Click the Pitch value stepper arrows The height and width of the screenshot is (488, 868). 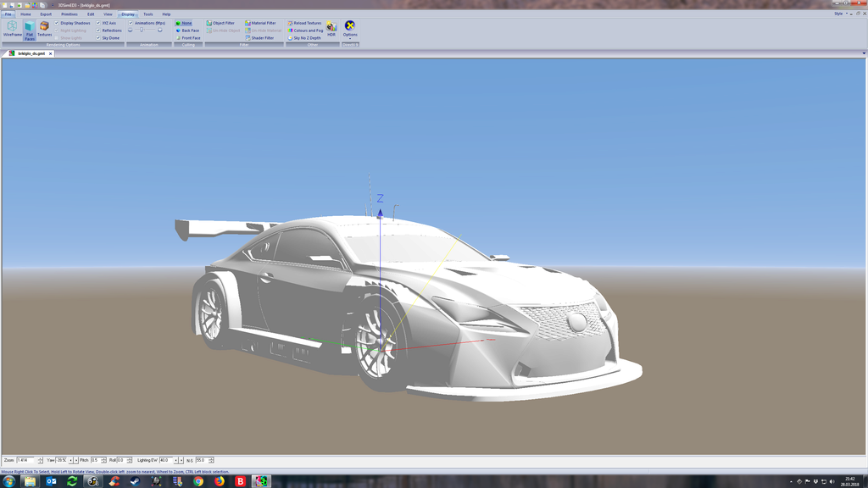click(x=103, y=460)
